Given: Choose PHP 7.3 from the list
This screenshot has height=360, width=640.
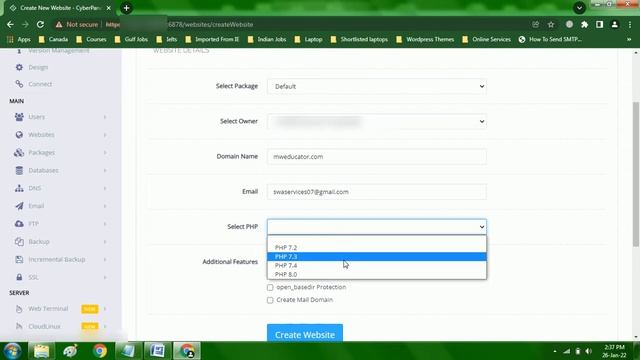Looking at the screenshot, I should [x=377, y=257].
